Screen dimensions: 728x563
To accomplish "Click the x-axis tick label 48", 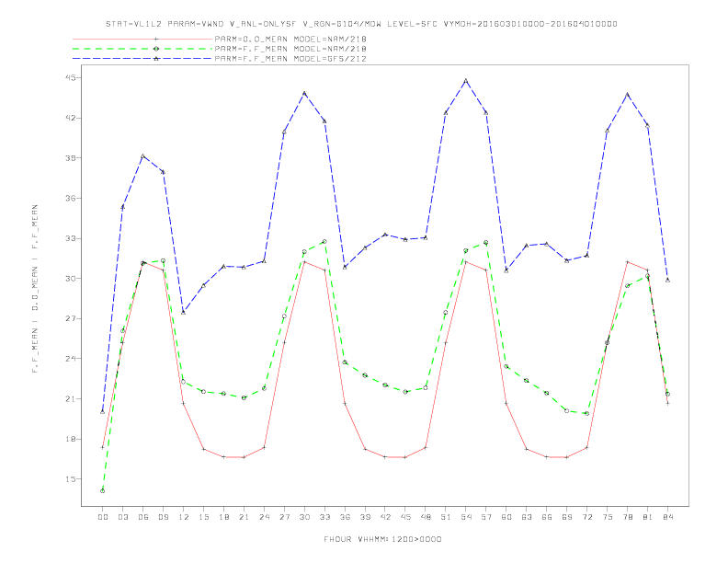I will [426, 517].
